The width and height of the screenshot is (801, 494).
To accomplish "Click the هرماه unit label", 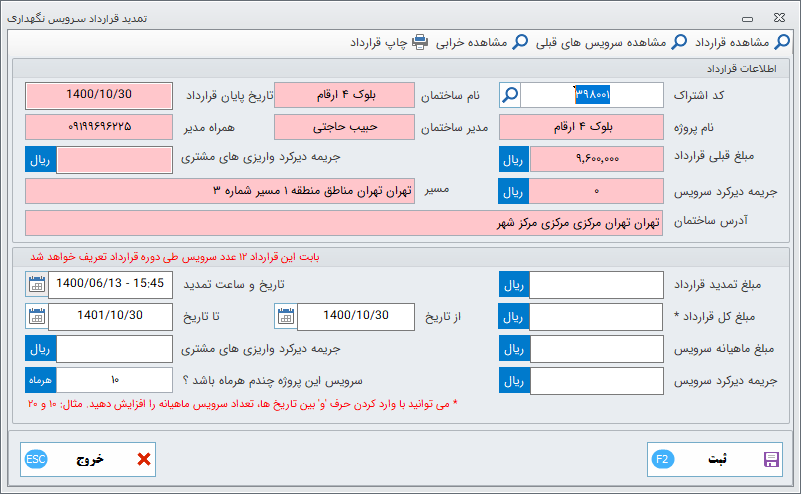I will coord(40,380).
